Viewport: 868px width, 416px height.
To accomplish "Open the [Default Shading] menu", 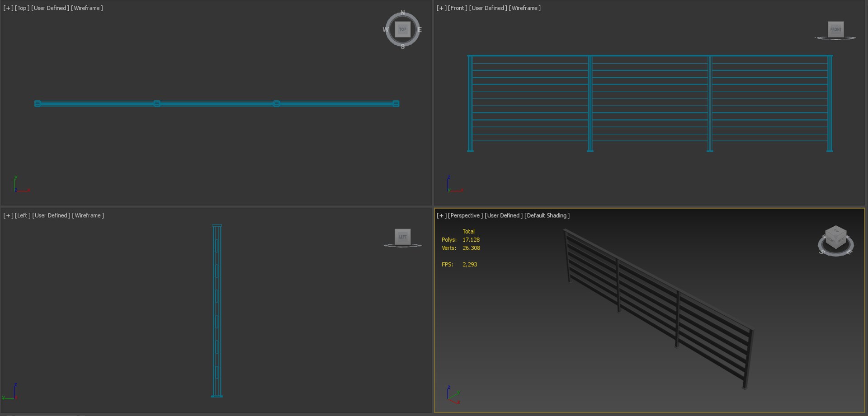I will 547,215.
